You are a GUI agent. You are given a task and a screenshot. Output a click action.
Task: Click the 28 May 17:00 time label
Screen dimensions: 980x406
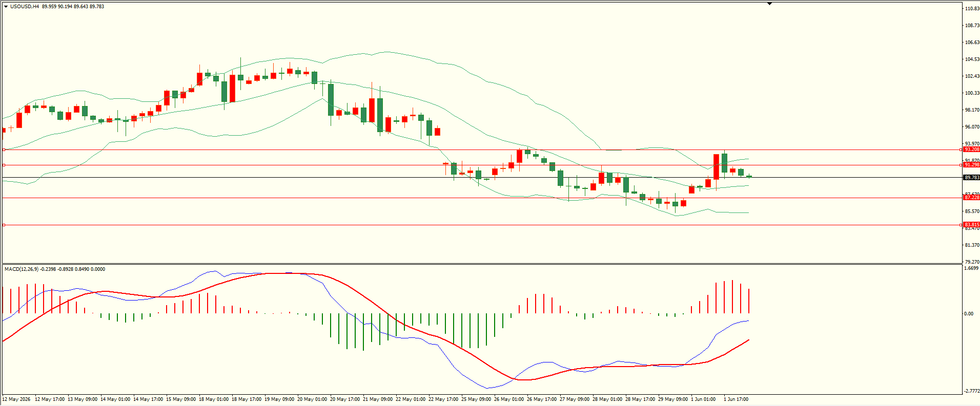[x=640, y=399]
